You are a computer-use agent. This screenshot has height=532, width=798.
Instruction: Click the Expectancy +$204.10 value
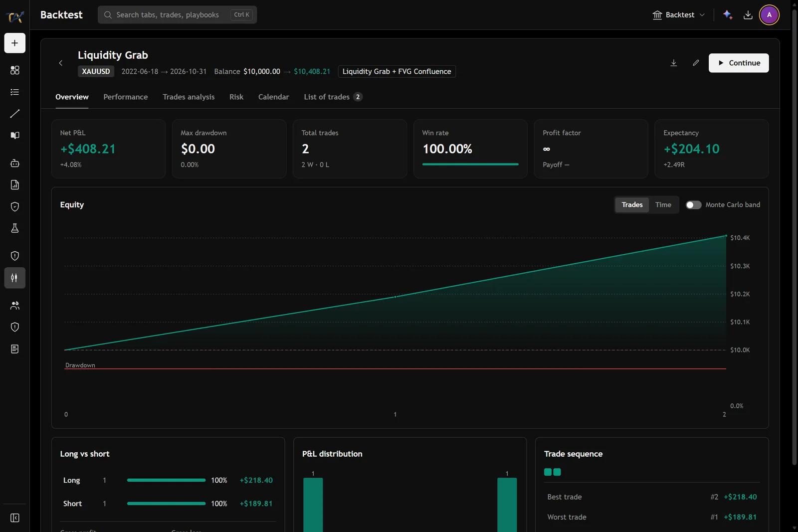[691, 149]
